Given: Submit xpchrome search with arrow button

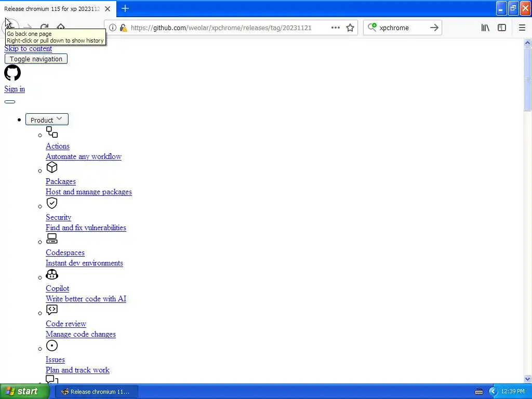Looking at the screenshot, I should [434, 28].
